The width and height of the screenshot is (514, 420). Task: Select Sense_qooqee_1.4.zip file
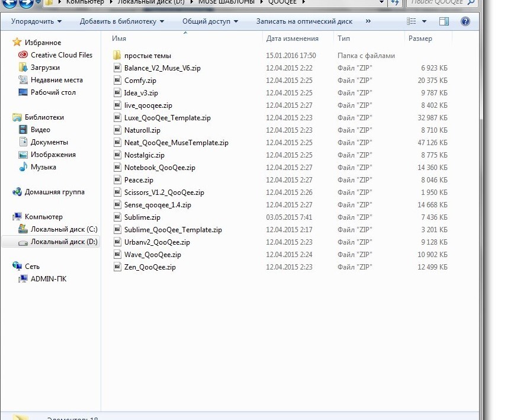158,205
